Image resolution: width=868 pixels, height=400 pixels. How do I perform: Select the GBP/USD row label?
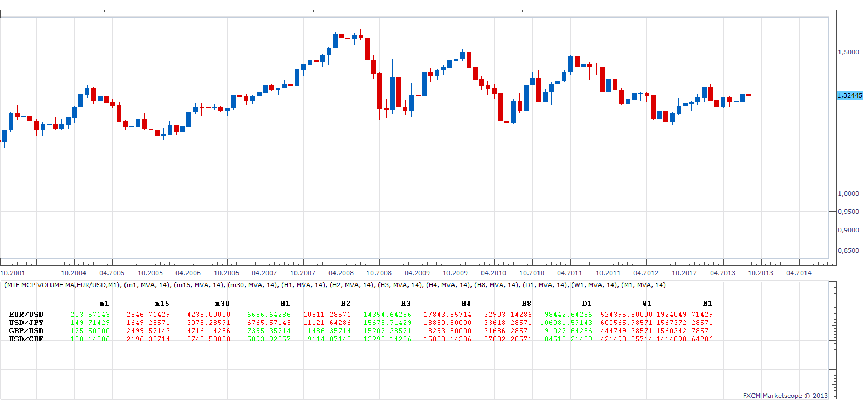pos(26,331)
